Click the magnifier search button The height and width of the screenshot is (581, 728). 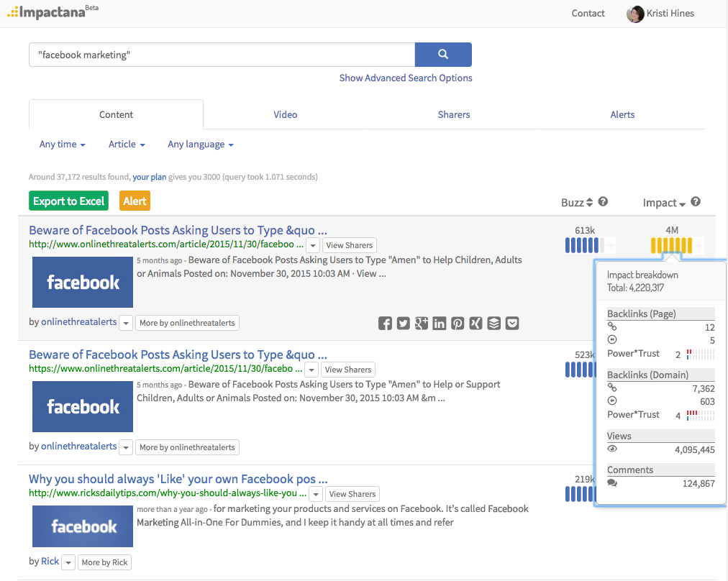[443, 55]
